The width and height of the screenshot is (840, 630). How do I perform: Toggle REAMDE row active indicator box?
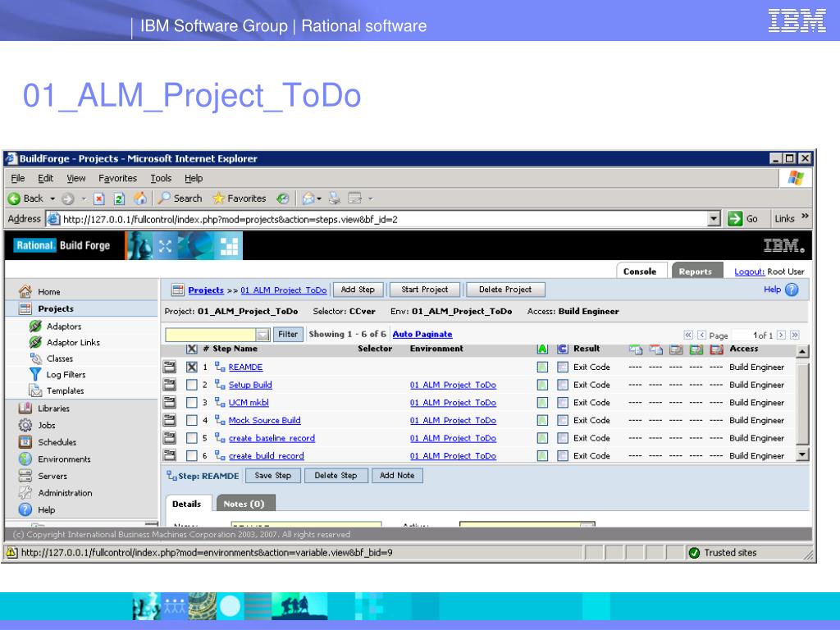click(x=543, y=367)
